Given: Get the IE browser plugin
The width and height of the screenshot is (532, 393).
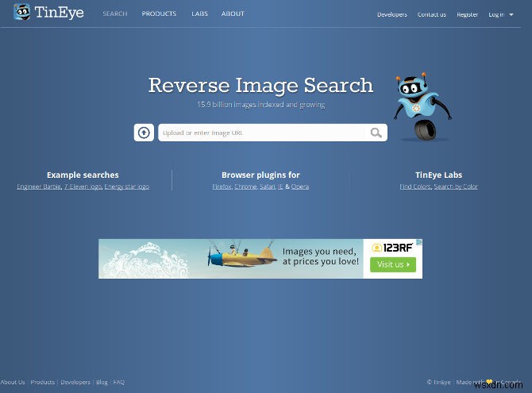Looking at the screenshot, I should point(280,187).
